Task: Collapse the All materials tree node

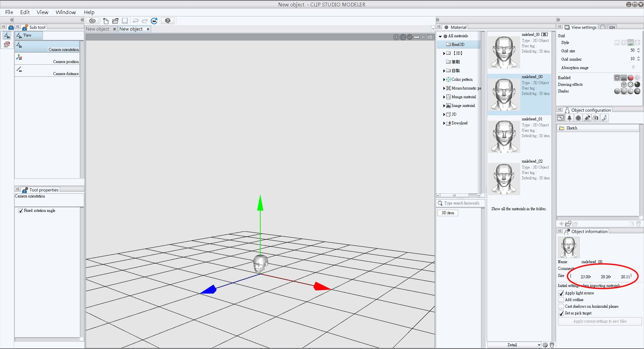Action: [x=440, y=36]
